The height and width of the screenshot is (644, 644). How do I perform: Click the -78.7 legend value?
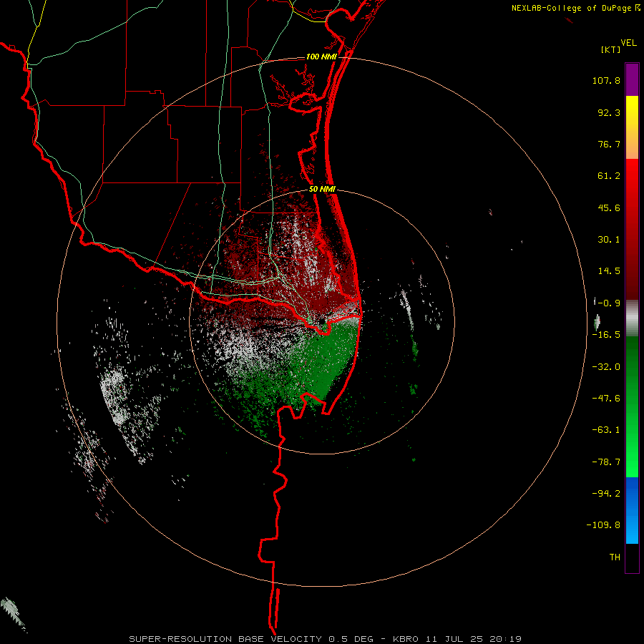606,462
